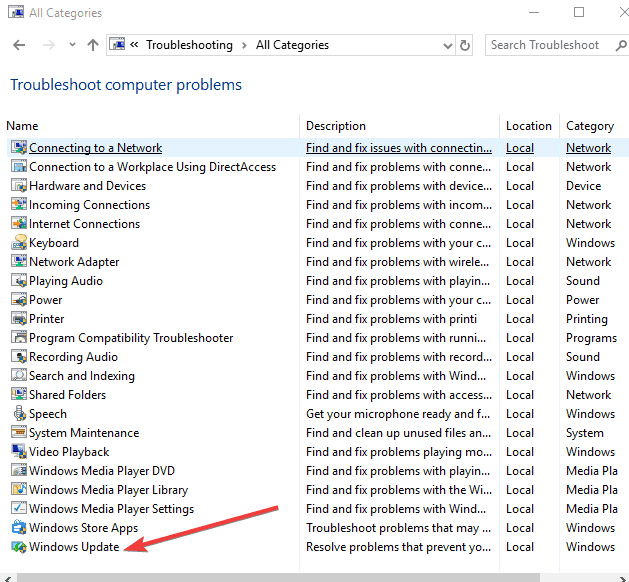Select the Printer row name
The width and height of the screenshot is (629, 582).
click(x=47, y=319)
